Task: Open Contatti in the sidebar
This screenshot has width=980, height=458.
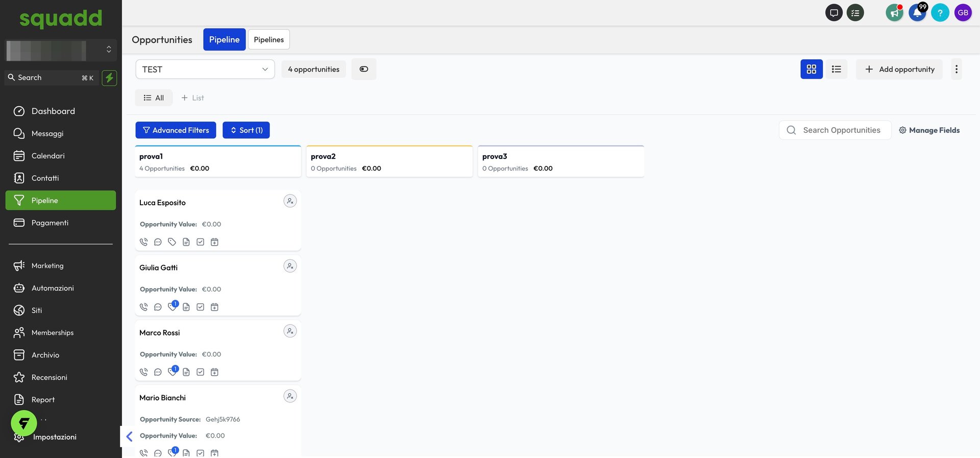Action: (45, 178)
